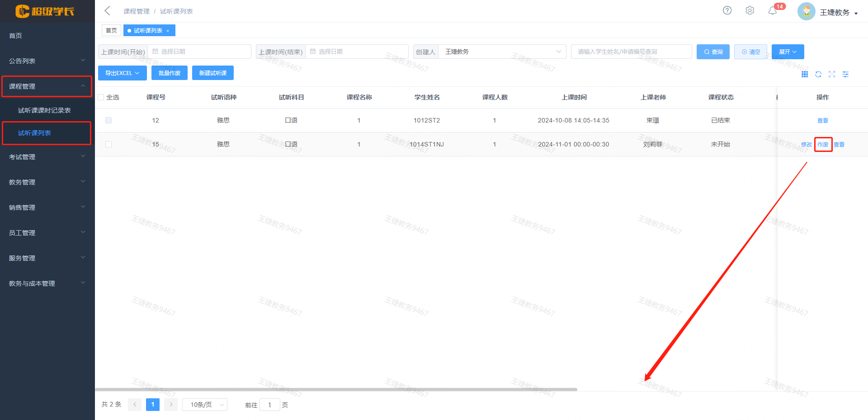Open notifications bell with 14 badge
This screenshot has height=420, width=868.
click(x=773, y=11)
